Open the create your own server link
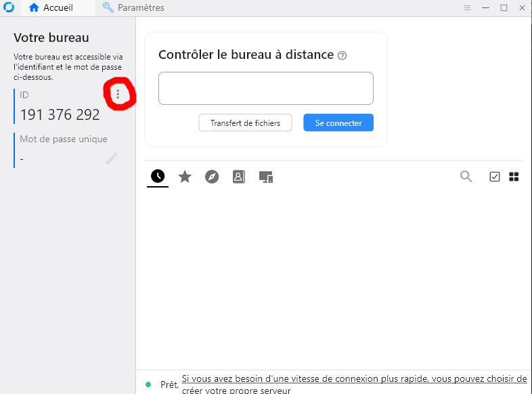Image resolution: width=532 pixels, height=394 pixels. pyautogui.click(x=354, y=385)
